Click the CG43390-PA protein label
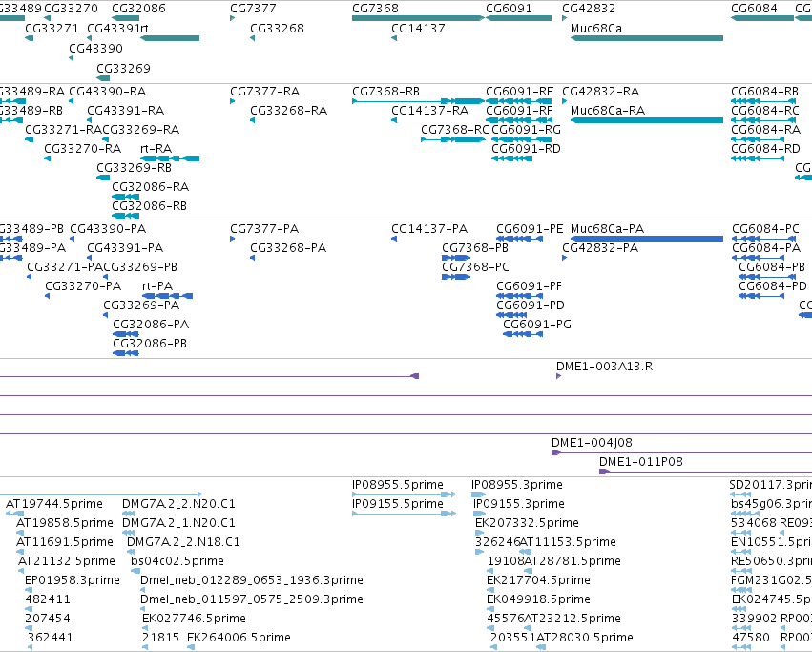This screenshot has width=812, height=652. [x=108, y=229]
